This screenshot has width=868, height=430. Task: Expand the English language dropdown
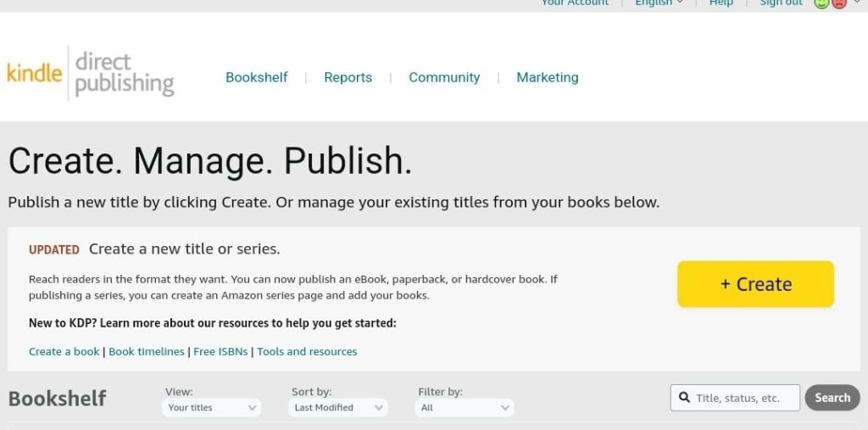click(659, 3)
